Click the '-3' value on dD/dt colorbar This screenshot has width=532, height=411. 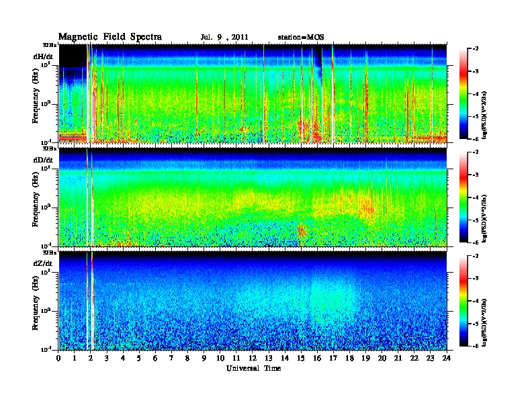click(476, 175)
